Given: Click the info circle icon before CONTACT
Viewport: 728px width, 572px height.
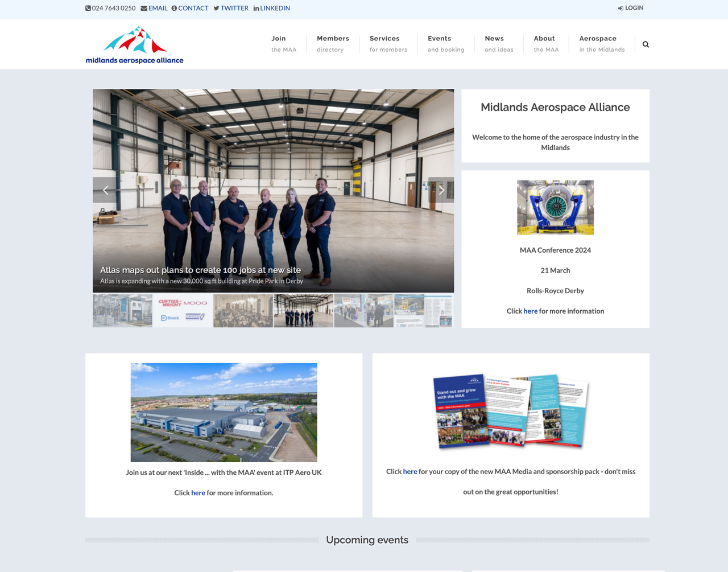Looking at the screenshot, I should (x=174, y=9).
